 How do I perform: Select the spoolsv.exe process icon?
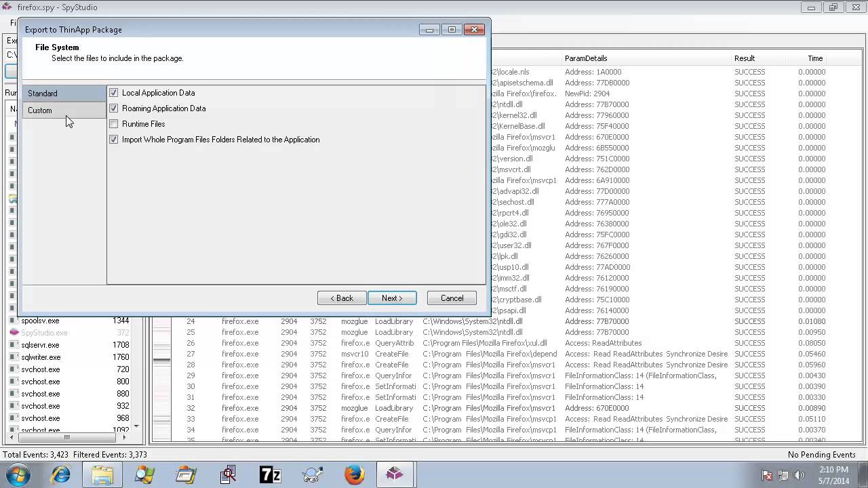[14, 321]
